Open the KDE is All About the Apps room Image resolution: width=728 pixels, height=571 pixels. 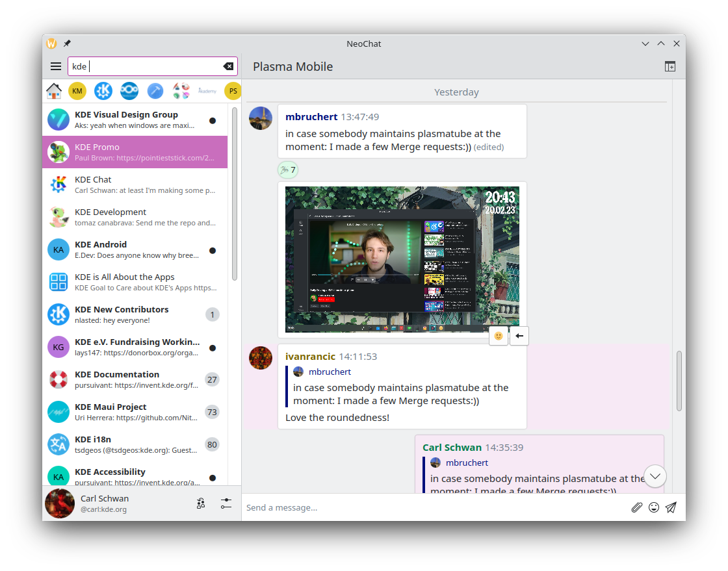[x=135, y=282]
